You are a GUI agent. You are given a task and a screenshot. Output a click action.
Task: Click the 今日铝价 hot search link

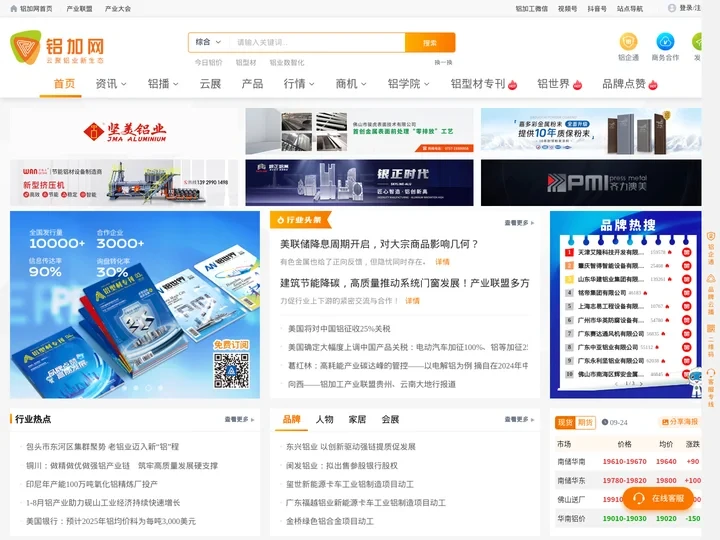[208, 62]
